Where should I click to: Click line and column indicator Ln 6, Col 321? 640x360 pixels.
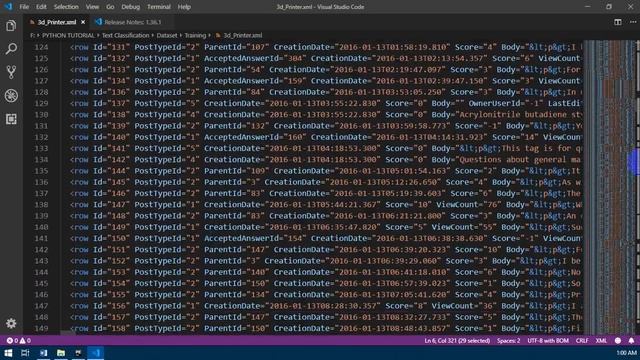(x=457, y=340)
